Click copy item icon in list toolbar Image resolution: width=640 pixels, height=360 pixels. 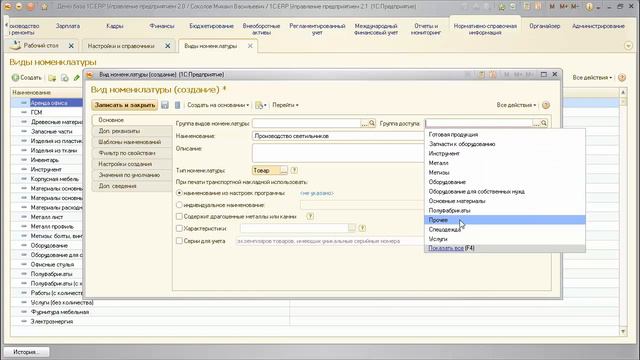(64, 78)
